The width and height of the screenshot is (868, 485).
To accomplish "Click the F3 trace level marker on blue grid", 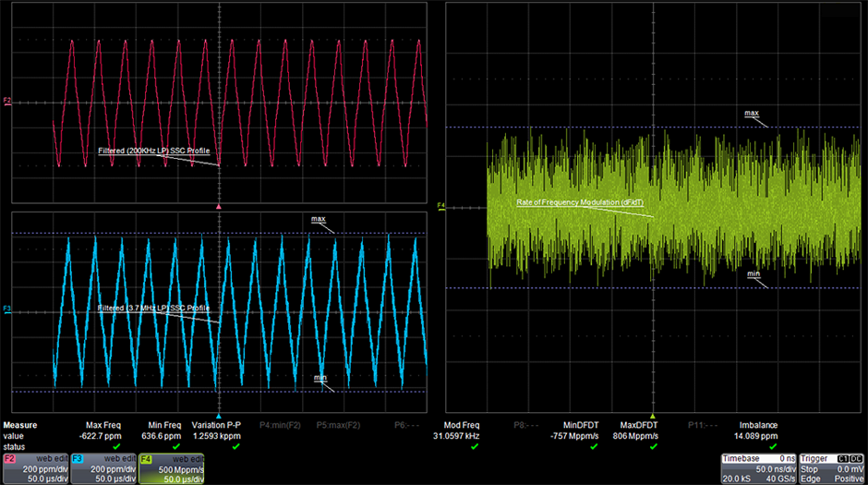I will click(x=7, y=310).
